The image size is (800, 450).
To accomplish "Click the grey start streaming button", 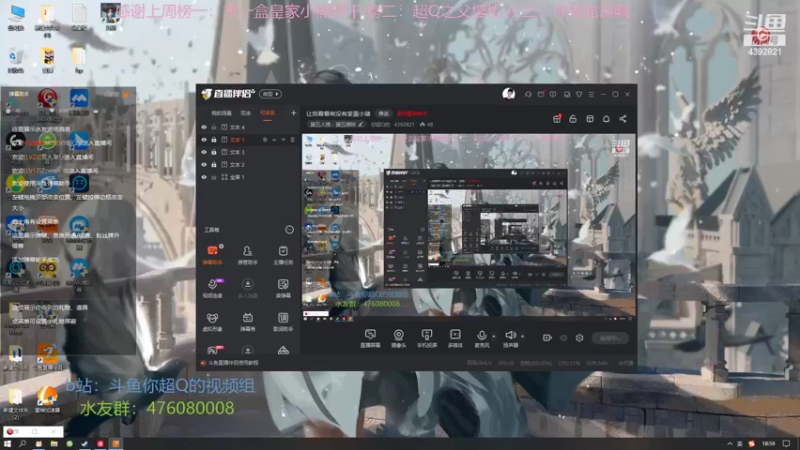I will pyautogui.click(x=611, y=338).
